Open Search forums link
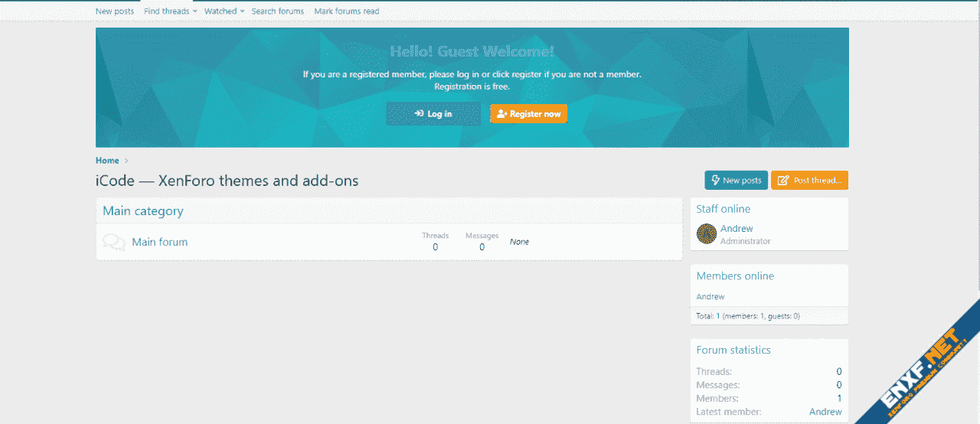 pos(277,11)
